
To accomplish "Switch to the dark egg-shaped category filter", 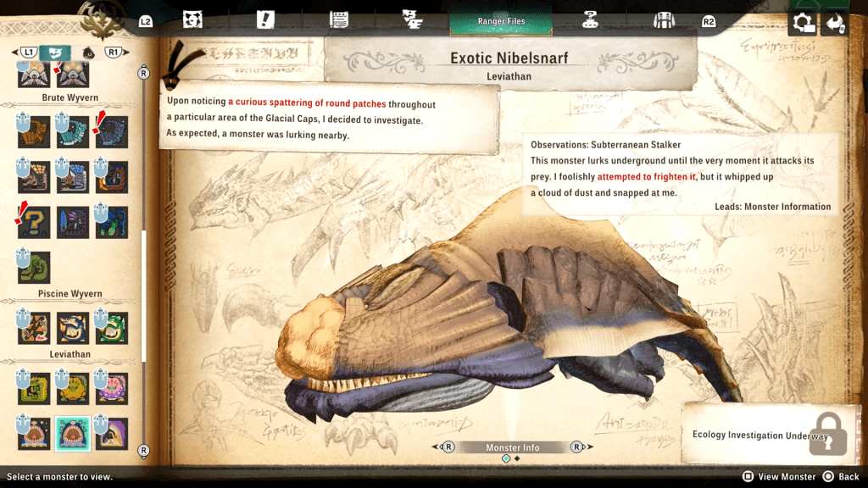I will [87, 53].
